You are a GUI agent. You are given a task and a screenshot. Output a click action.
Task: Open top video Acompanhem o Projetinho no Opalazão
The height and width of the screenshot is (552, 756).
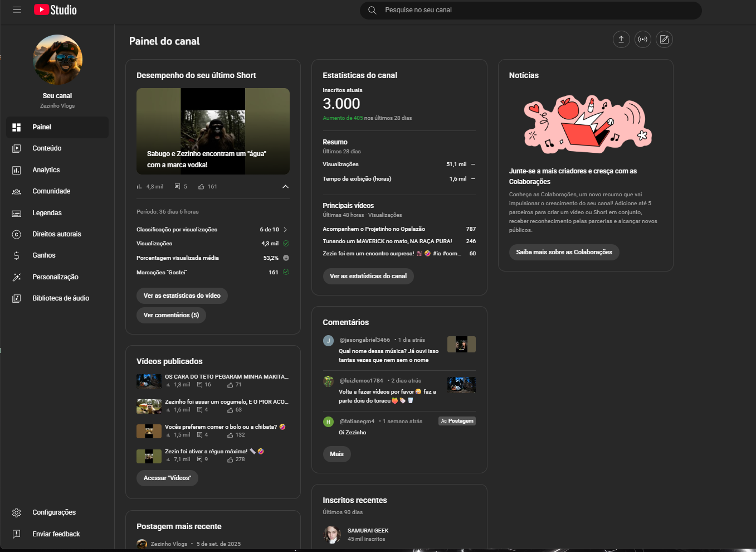click(374, 229)
